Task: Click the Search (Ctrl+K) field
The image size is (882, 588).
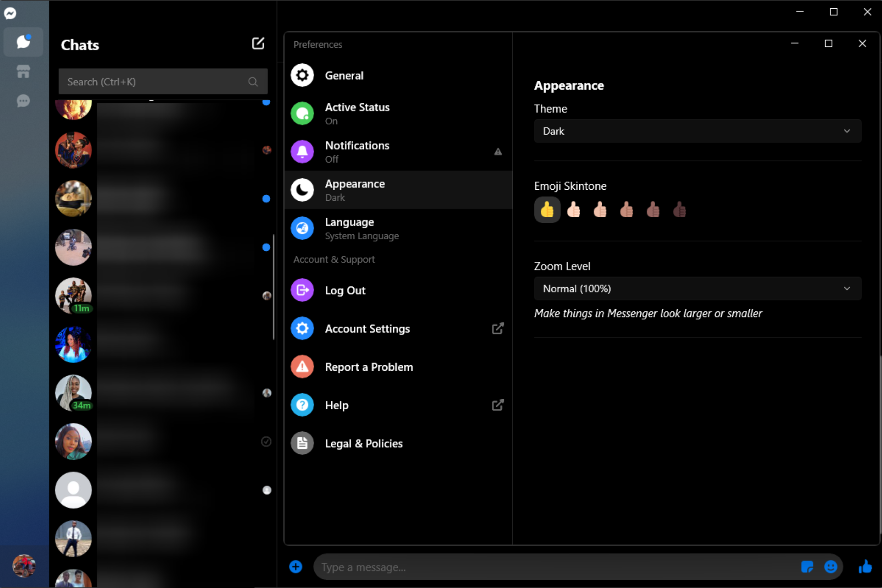Action: pos(163,82)
